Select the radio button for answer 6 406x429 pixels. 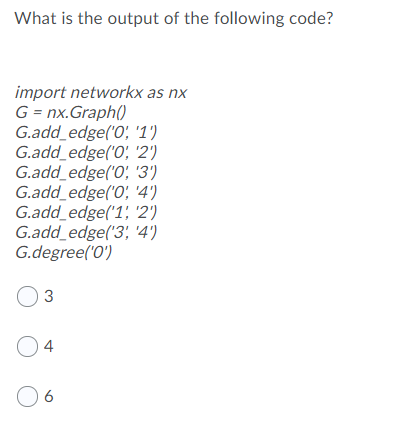click(27, 396)
